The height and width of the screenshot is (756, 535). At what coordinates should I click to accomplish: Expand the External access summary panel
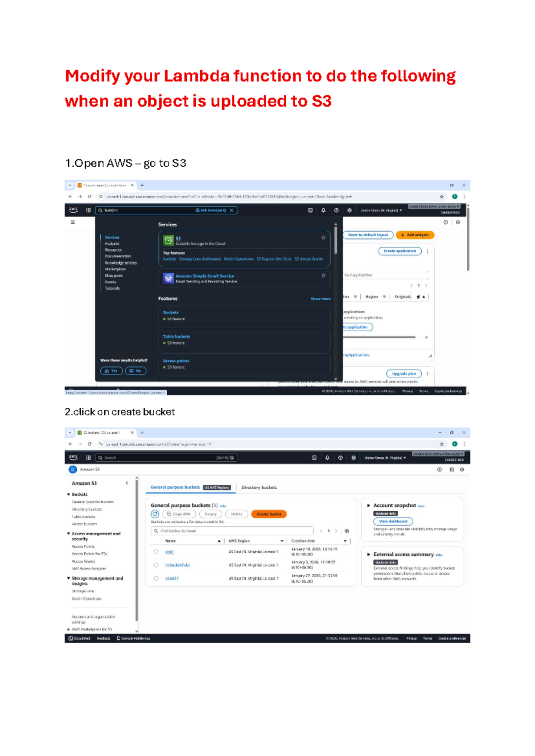369,555
